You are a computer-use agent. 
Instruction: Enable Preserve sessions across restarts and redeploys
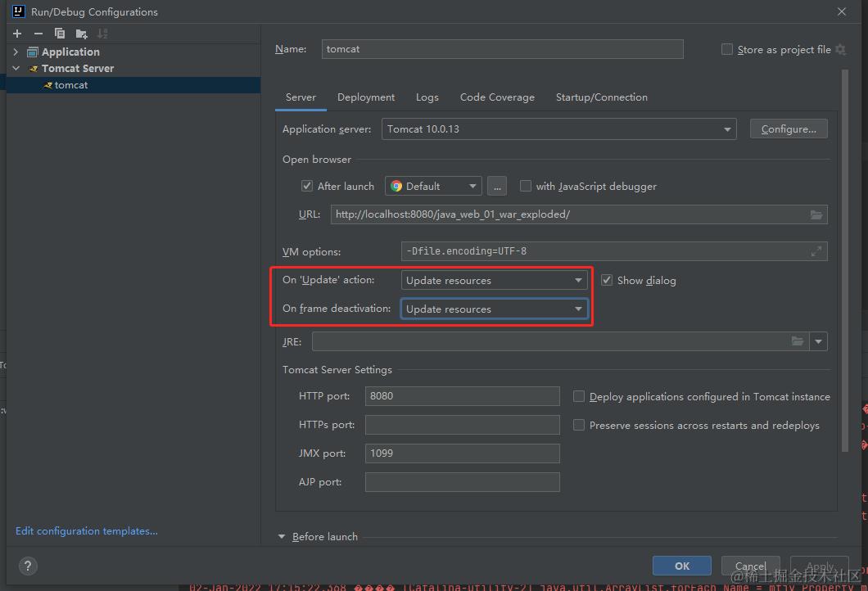[x=578, y=425]
